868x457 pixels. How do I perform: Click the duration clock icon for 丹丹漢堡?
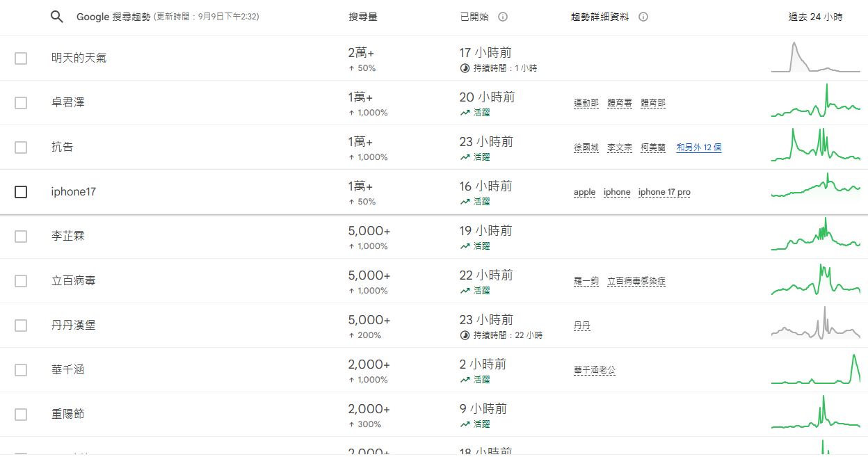(465, 335)
